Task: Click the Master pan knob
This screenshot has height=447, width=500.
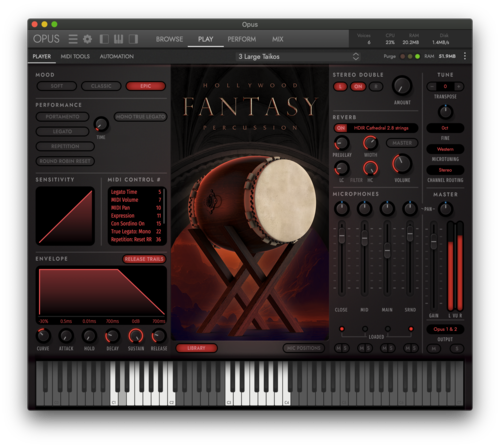Action: tap(445, 209)
